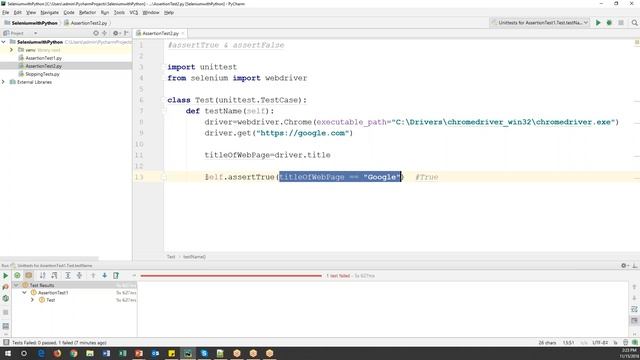Open Search Everywhere magnifier icon
Screen dimensions: 640x360
(x=634, y=23)
